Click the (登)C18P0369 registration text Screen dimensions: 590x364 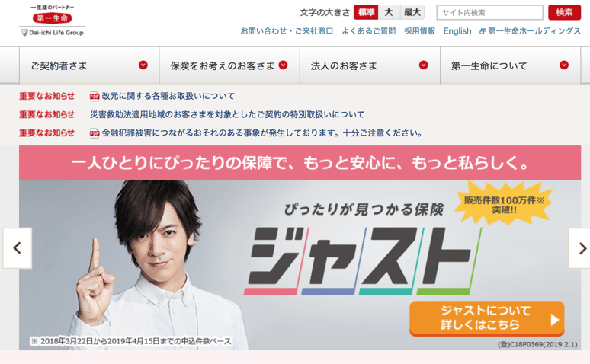pos(537,344)
